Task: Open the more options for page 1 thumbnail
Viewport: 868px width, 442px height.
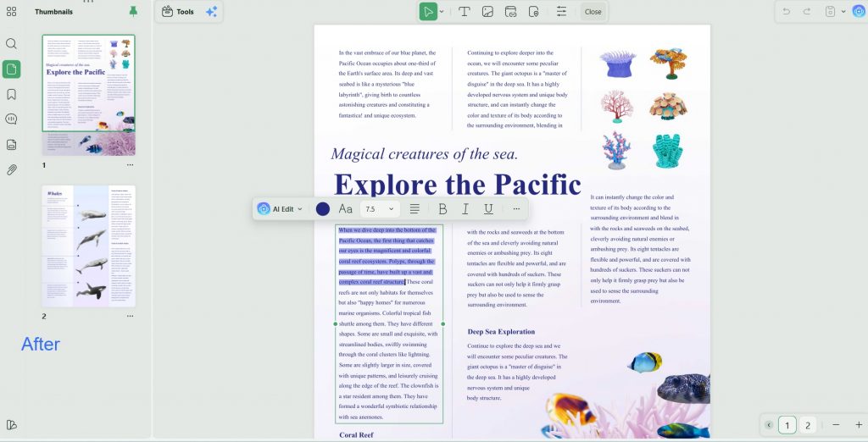Action: [x=130, y=165]
